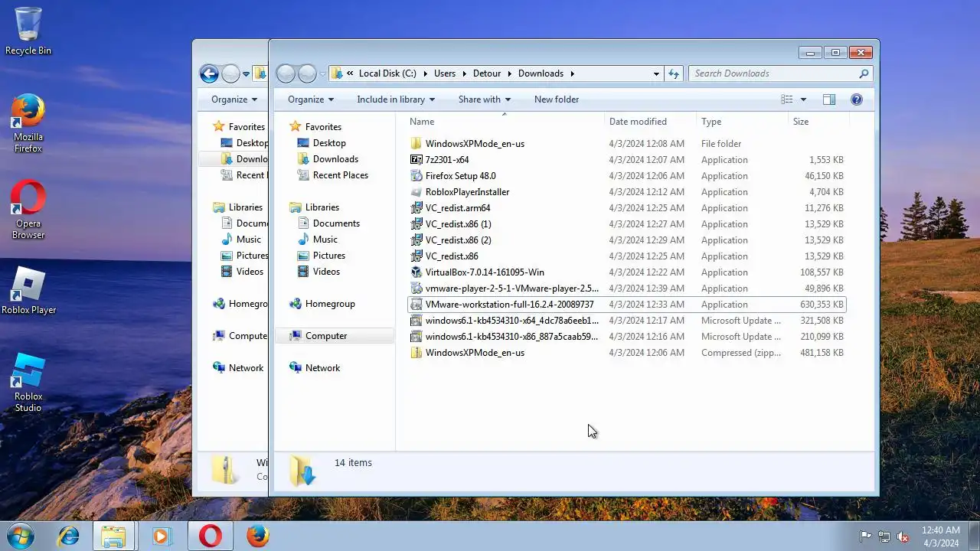980x551 pixels.
Task: Select Pictures library in the front window
Action: (328, 256)
